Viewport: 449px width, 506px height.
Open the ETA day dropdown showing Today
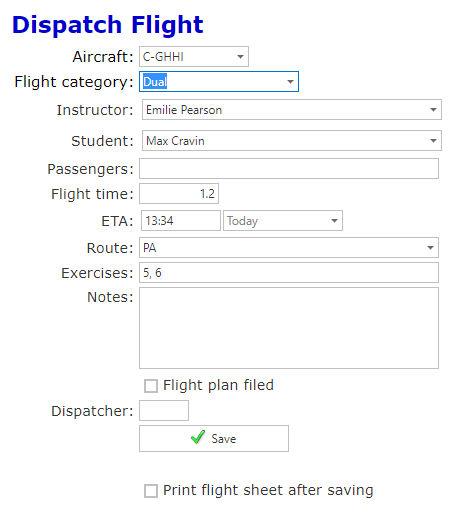283,220
